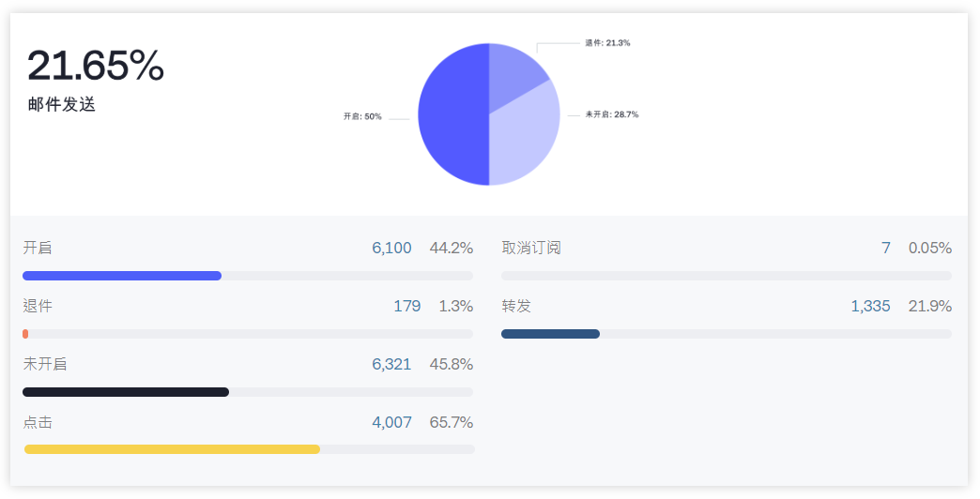980x499 pixels.
Task: Click the blue 开启 progress bar
Action: click(122, 276)
